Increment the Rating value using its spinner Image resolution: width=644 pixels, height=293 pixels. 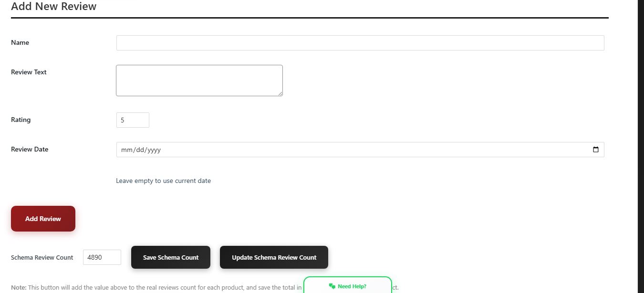pyautogui.click(x=145, y=117)
